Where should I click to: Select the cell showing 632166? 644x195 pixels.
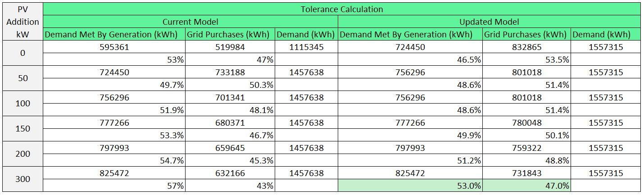tap(230, 173)
